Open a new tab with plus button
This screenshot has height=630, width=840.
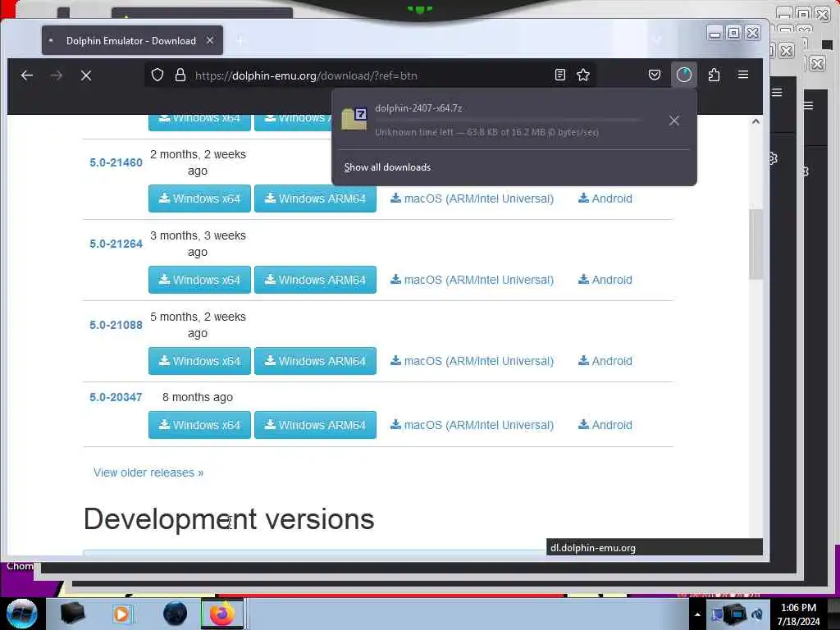click(x=240, y=41)
